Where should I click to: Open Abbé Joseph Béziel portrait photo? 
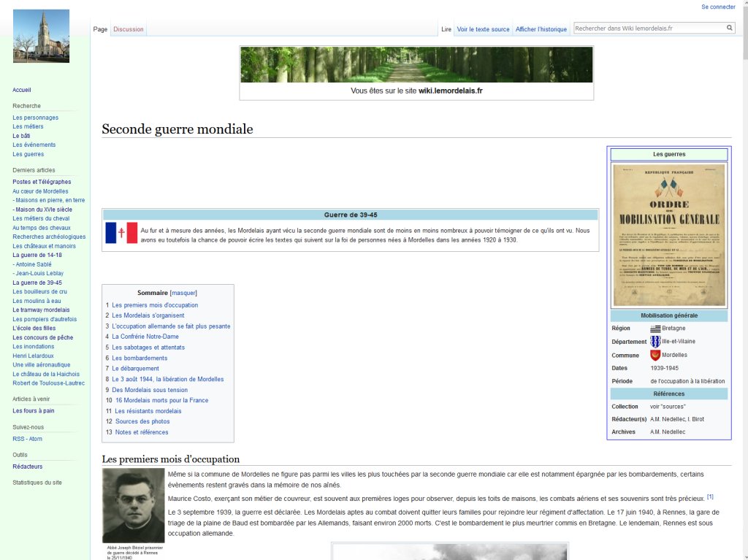pos(133,505)
